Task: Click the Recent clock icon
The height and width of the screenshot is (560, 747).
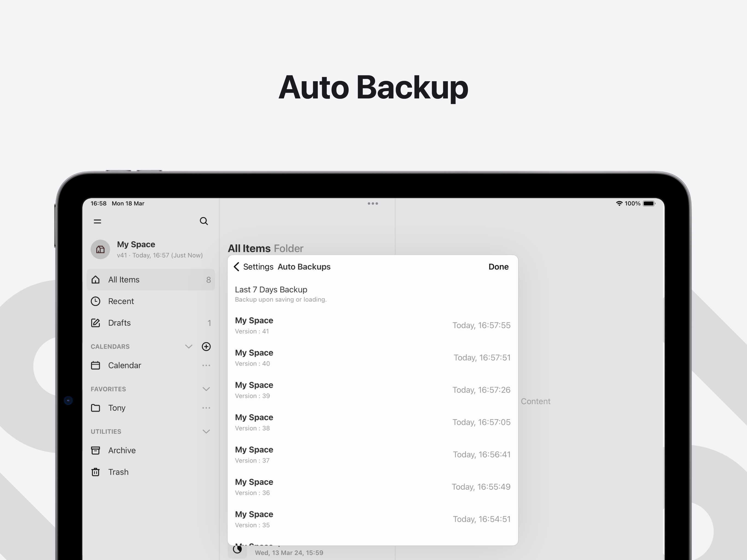Action: coord(96,301)
